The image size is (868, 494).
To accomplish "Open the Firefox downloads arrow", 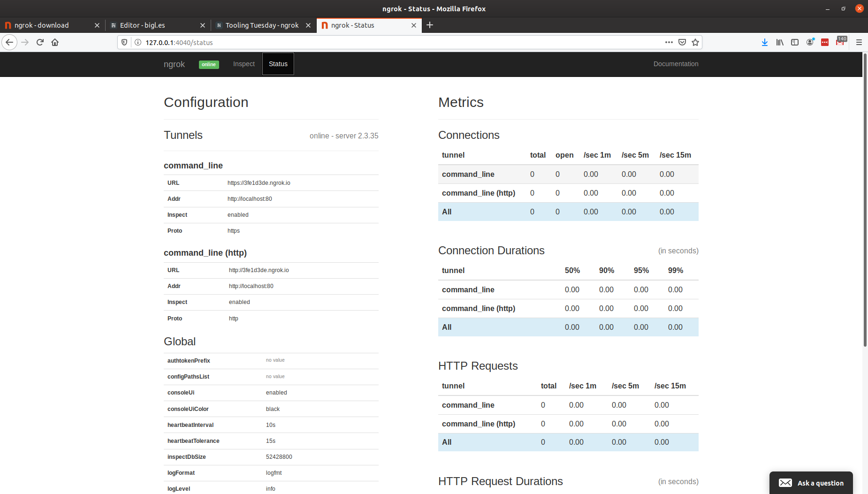I will click(765, 42).
